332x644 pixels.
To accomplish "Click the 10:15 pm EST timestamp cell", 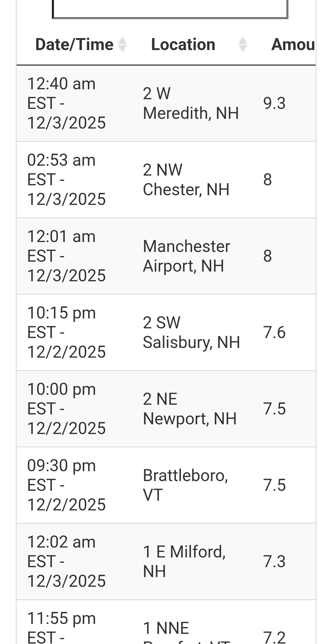I will 66,332.
